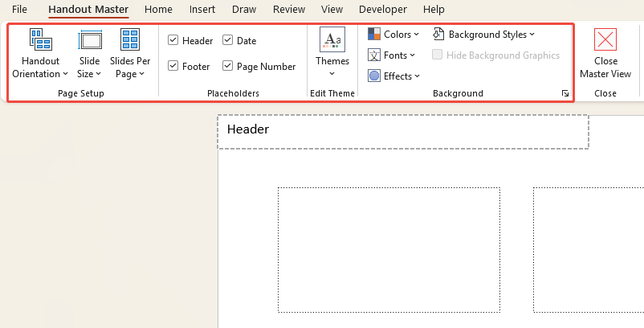Image resolution: width=644 pixels, height=328 pixels.
Task: Uncheck the Footer placeholder checkbox
Action: (173, 66)
